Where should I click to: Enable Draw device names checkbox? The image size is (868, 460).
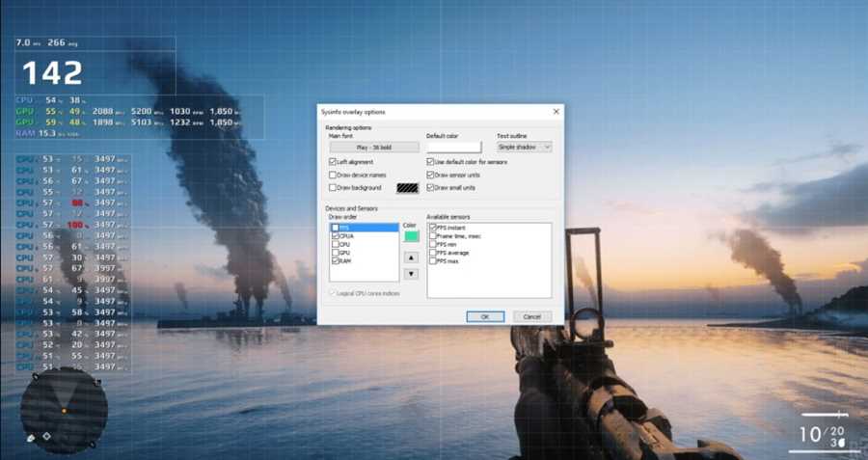[x=333, y=175]
